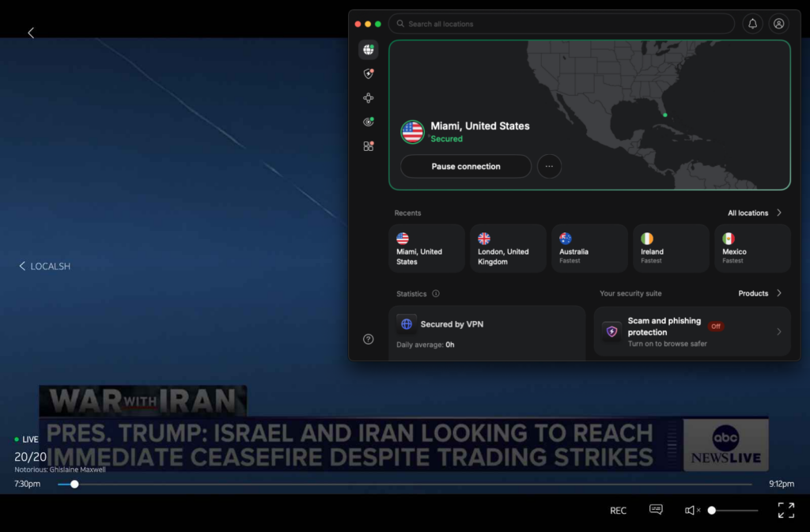Click the Secured status text
Screen dimensions: 810x532
click(447, 139)
